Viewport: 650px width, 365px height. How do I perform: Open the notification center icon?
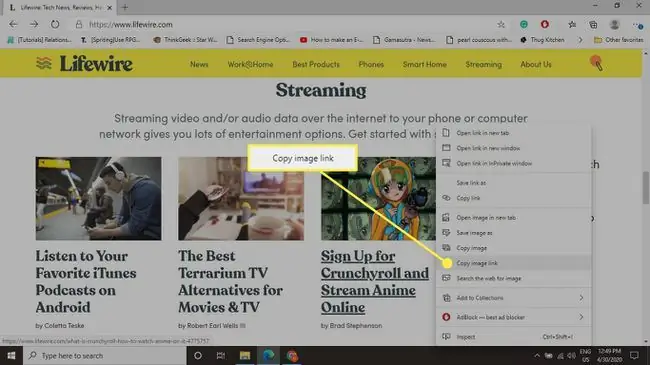(634, 355)
